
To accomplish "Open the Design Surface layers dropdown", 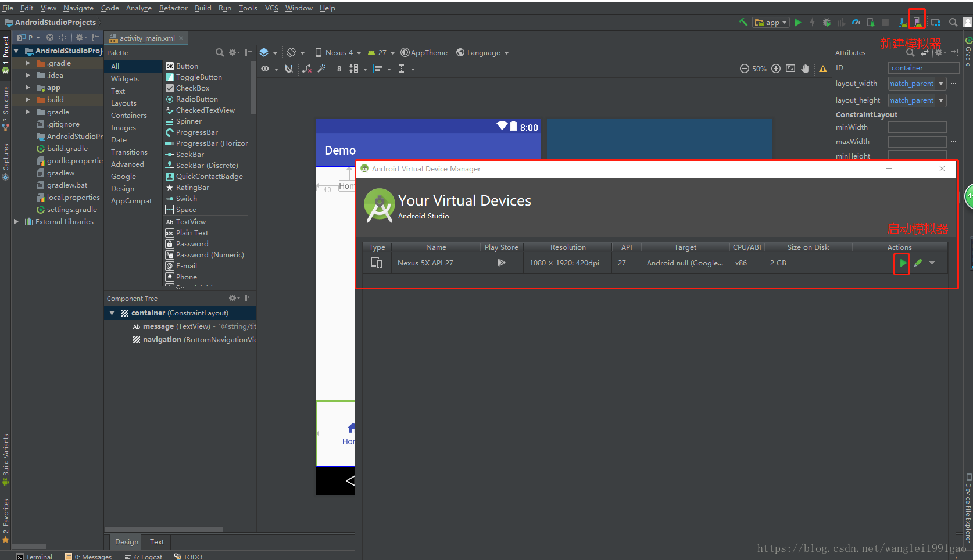I will click(267, 52).
